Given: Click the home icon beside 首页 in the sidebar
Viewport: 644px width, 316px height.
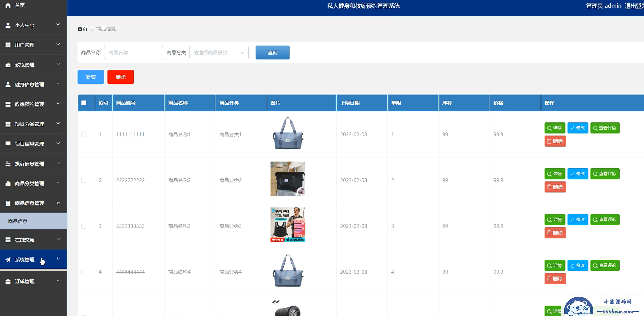Looking at the screenshot, I should pyautogui.click(x=8, y=5).
